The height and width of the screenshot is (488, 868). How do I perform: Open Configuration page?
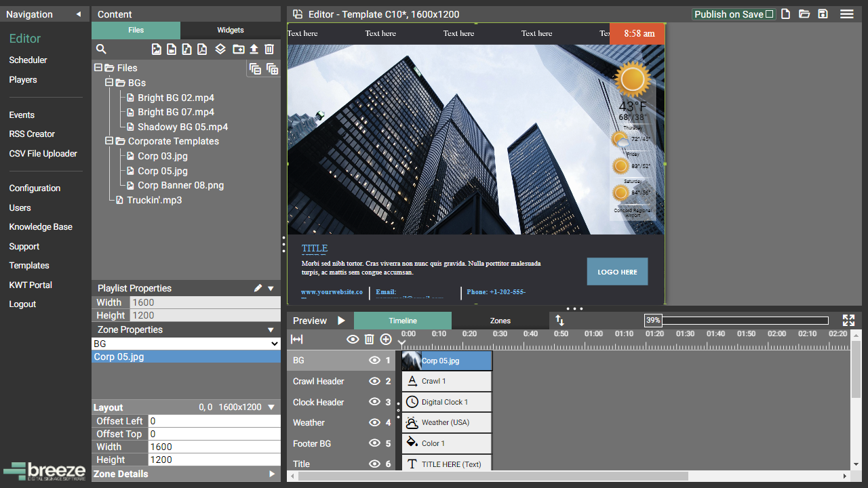click(x=35, y=188)
